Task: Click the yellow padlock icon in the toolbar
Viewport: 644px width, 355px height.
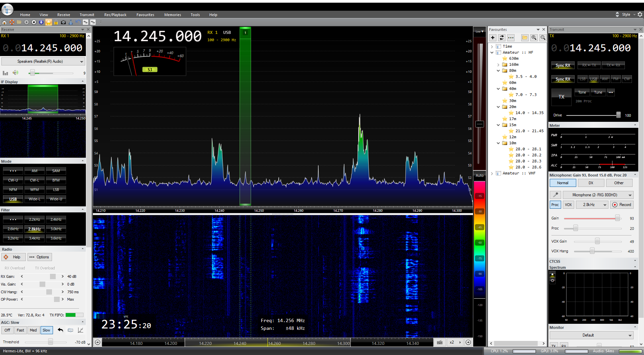Action: click(56, 22)
